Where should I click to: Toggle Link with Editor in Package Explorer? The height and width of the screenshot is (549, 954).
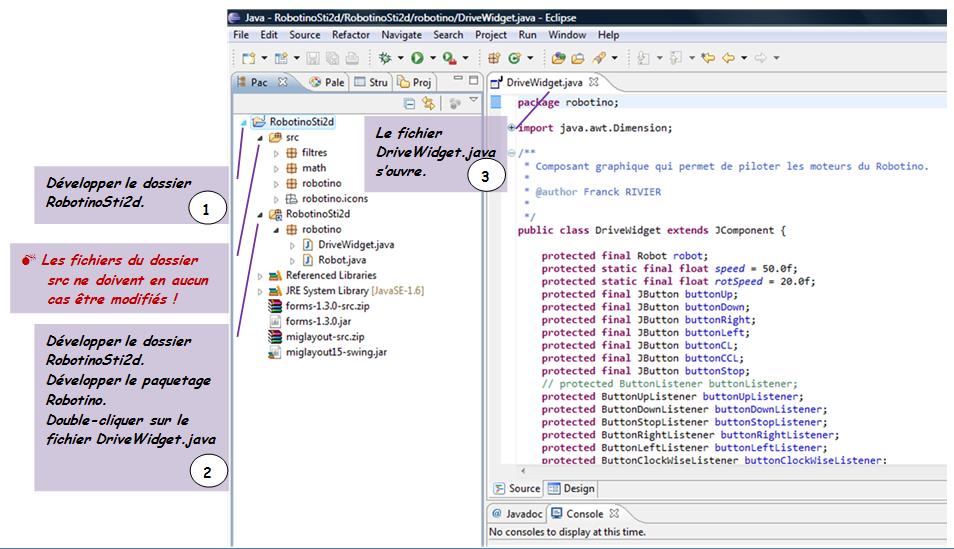click(428, 103)
